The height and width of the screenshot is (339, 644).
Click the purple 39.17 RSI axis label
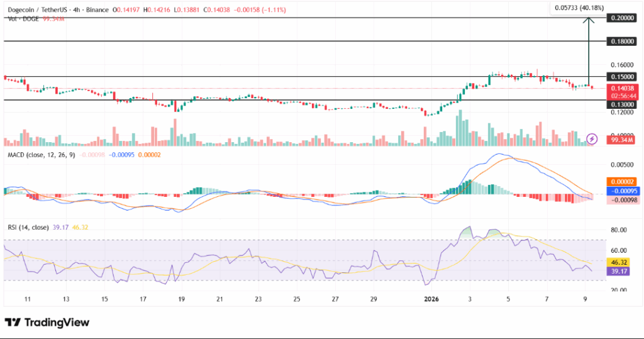(623, 271)
